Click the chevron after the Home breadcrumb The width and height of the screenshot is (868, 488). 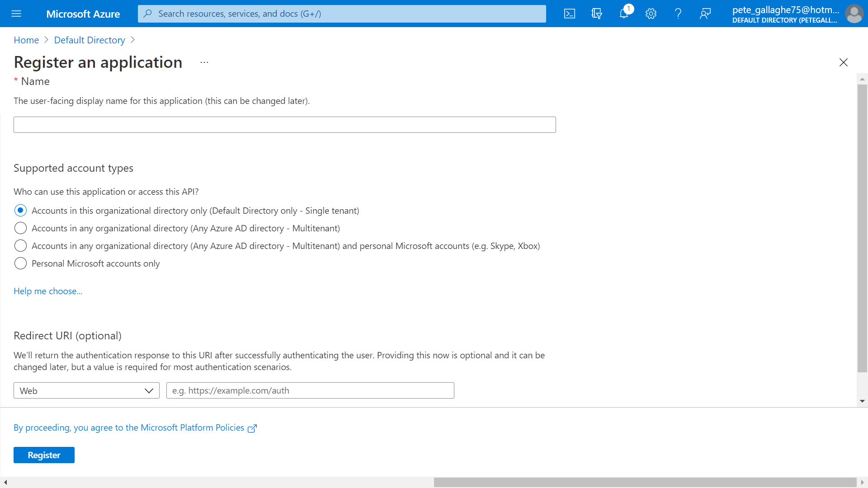pos(46,40)
